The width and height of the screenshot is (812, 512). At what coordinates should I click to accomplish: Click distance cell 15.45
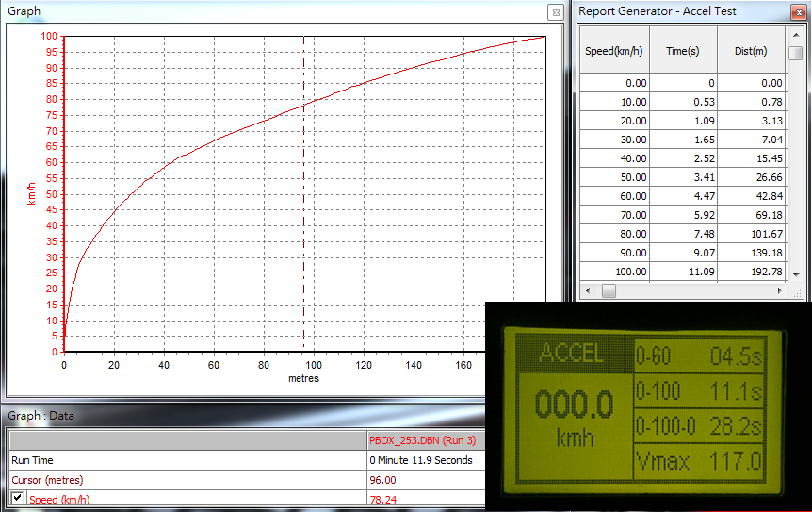tap(752, 158)
